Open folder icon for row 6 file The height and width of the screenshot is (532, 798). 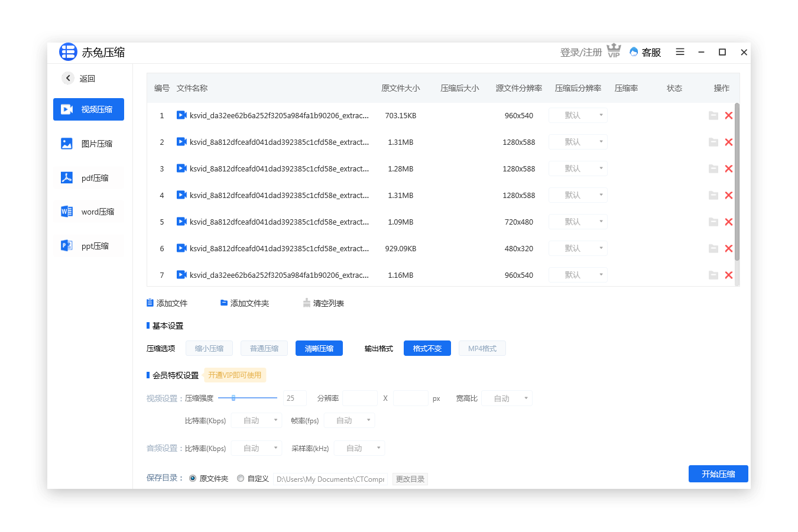coord(713,249)
